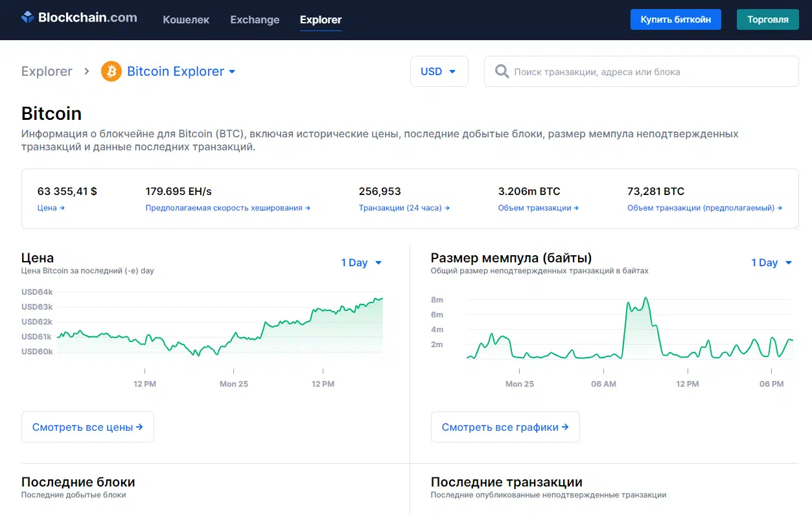Click the breadcrumb chevron after Explorer
Viewport: 812px width, 515px height.
(87, 71)
